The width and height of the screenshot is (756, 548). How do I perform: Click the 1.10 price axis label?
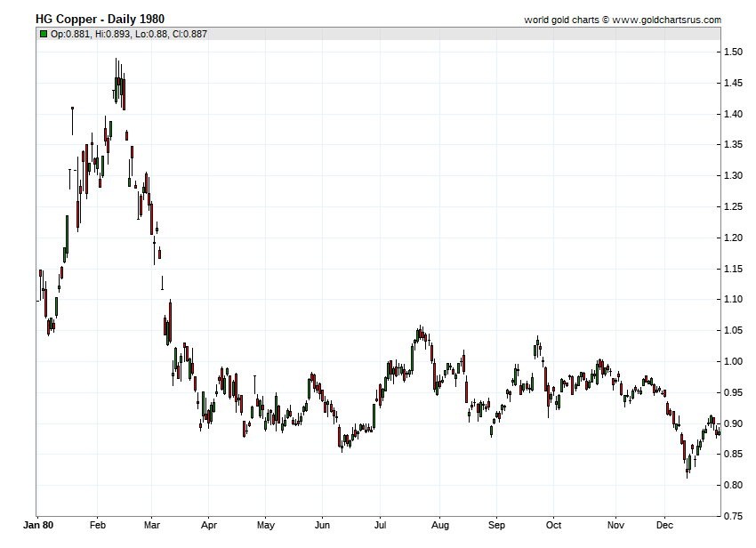pyautogui.click(x=733, y=300)
